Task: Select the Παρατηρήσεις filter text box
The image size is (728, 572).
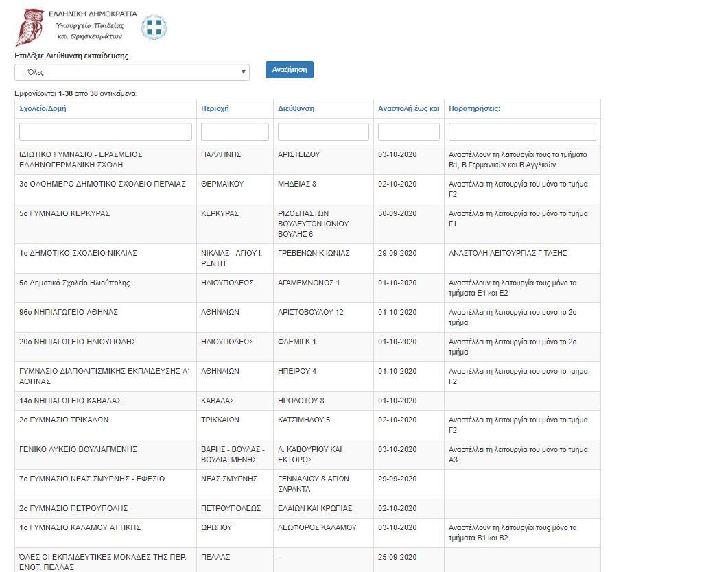Action: pyautogui.click(x=522, y=132)
